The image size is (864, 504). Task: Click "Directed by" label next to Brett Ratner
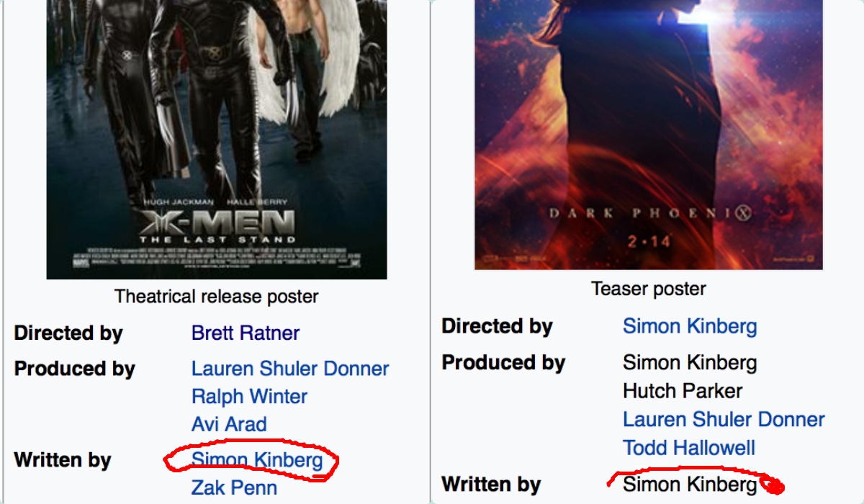pos(68,333)
